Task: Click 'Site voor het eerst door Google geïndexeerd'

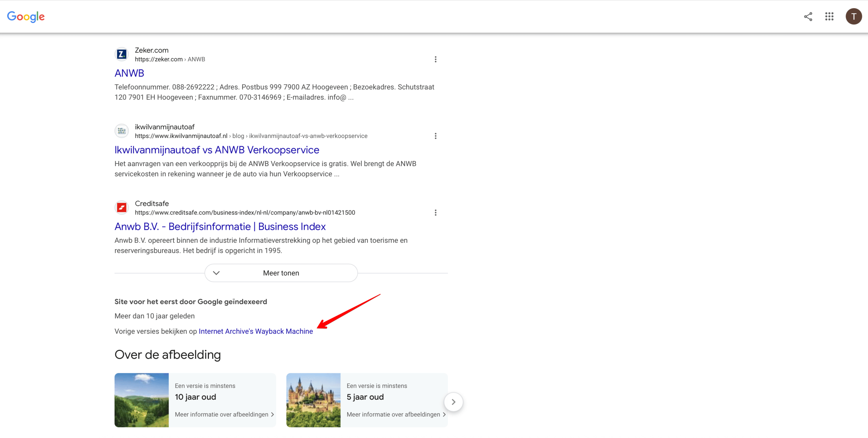Action: (191, 302)
